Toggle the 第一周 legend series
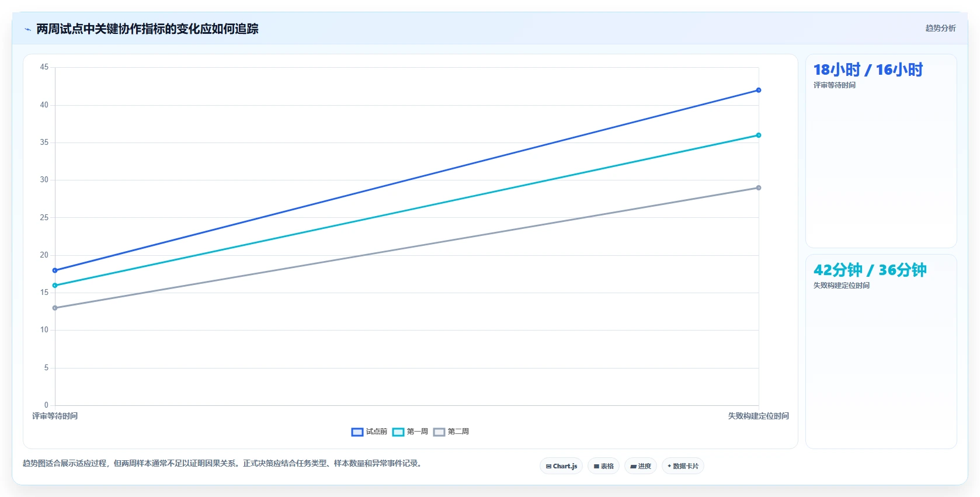980x497 pixels. coord(410,432)
